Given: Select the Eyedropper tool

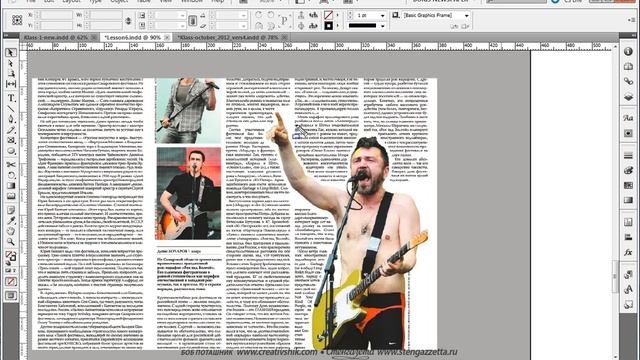Looking at the screenshot, I should coord(11,221).
